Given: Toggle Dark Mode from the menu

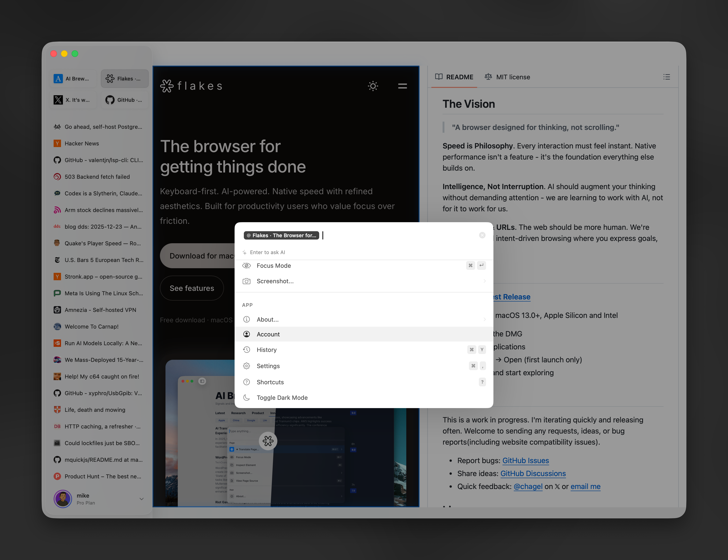Looking at the screenshot, I should 282,397.
